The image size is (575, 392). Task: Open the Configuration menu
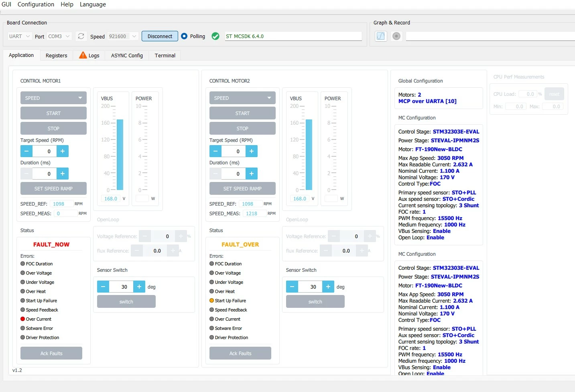[x=36, y=4]
